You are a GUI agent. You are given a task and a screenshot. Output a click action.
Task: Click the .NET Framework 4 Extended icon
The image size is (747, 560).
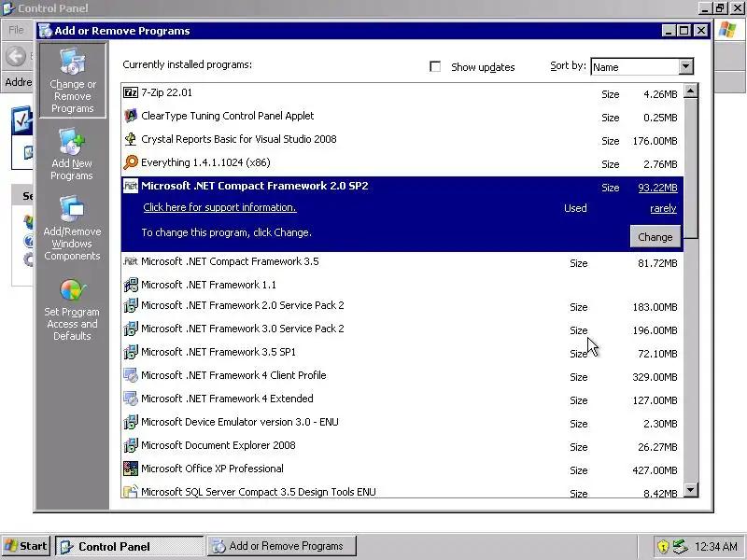point(131,399)
